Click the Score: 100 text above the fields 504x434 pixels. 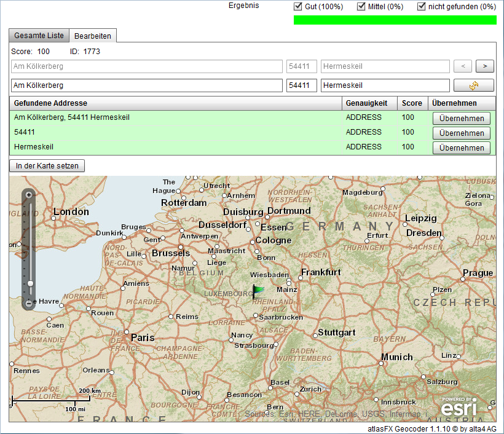pyautogui.click(x=30, y=52)
